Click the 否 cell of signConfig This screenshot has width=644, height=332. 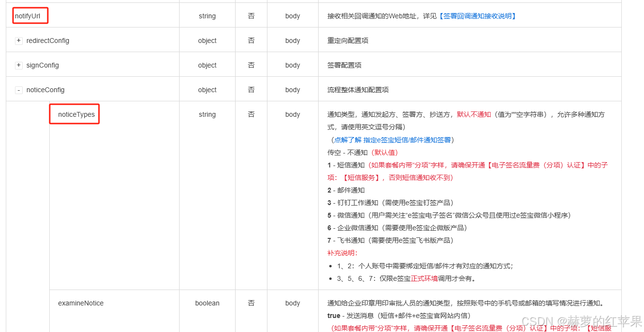click(251, 65)
